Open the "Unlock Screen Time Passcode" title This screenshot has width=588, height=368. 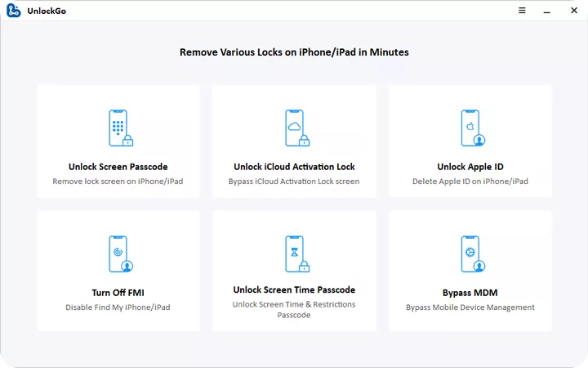tap(294, 289)
